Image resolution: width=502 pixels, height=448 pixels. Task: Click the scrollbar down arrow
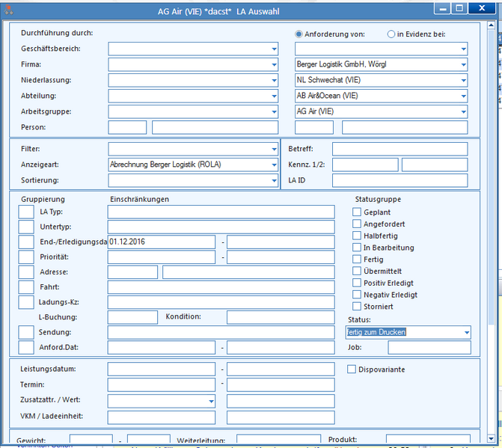(491, 438)
